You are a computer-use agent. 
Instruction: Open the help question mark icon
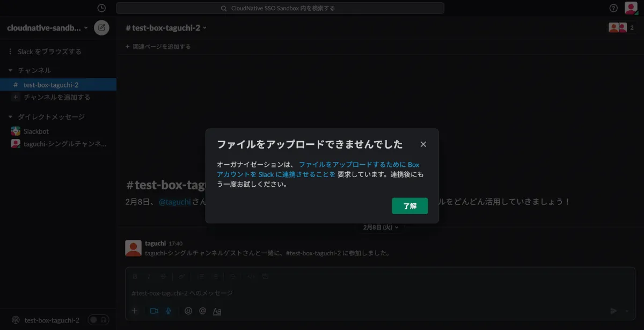(x=614, y=8)
